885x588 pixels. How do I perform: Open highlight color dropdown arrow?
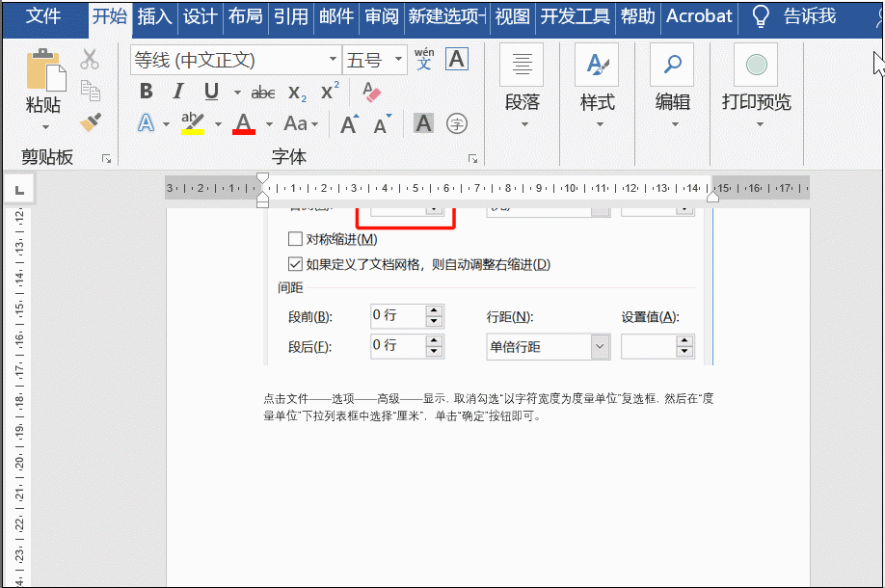pos(218,124)
